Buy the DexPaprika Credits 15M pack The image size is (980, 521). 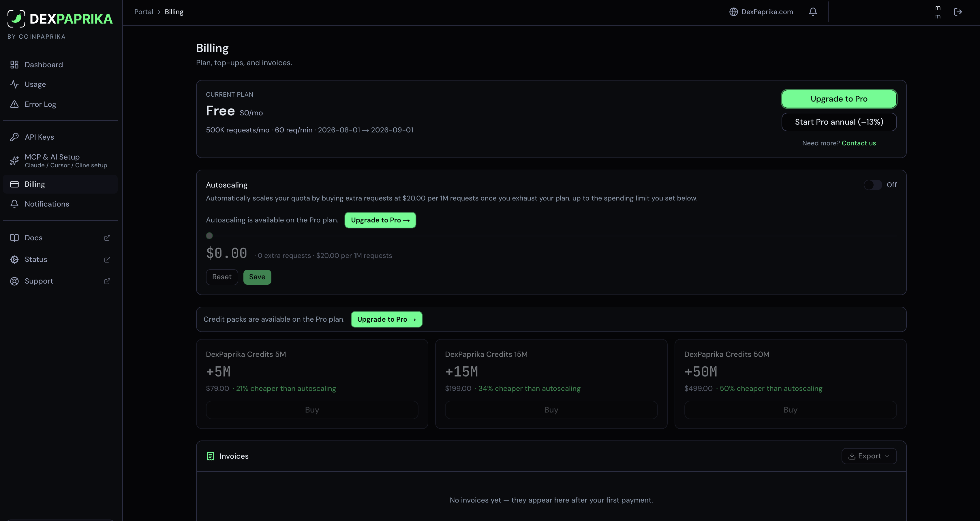[551, 410]
